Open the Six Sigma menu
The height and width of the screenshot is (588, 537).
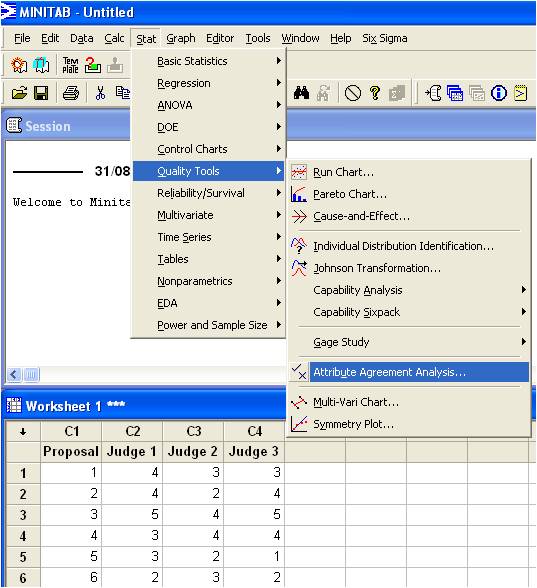[x=385, y=38]
